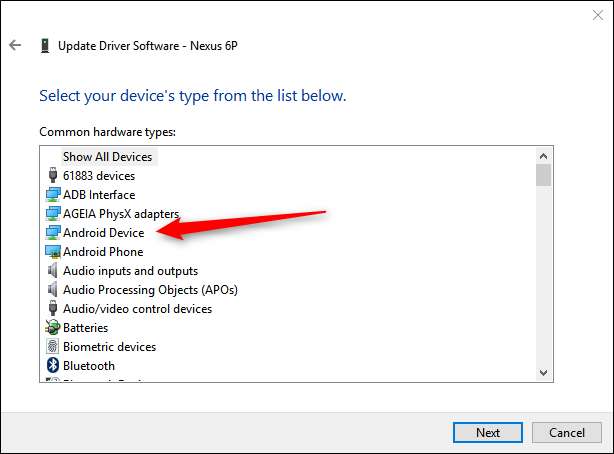
Task: Click the hardware list scrollbar thumb
Action: [x=543, y=176]
